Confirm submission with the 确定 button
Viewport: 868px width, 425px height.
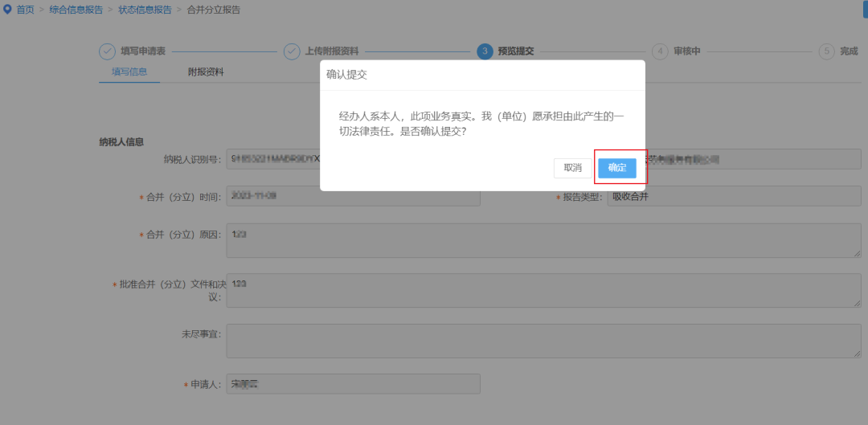point(616,168)
